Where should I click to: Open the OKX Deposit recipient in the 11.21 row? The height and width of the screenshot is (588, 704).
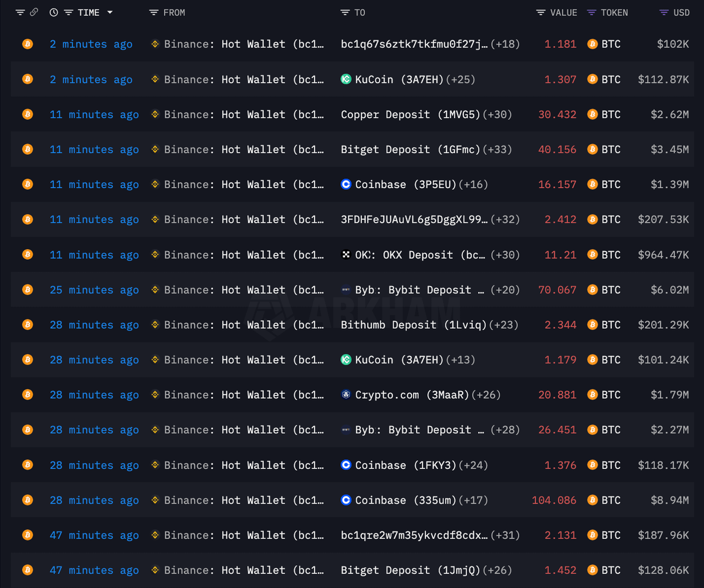[x=421, y=254]
